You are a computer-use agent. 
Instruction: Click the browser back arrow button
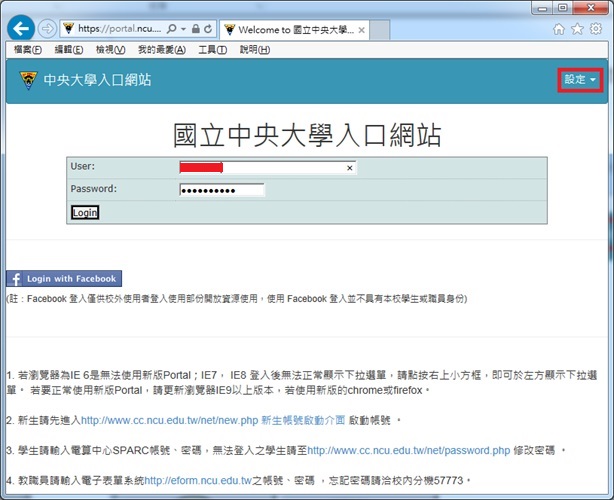point(20,28)
